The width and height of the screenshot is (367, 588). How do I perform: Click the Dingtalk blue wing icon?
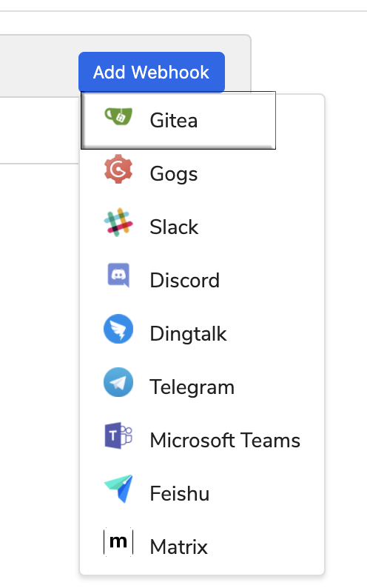coord(118,329)
